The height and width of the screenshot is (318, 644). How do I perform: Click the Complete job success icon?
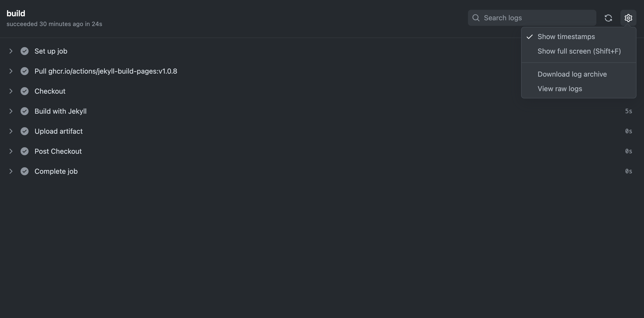click(25, 171)
